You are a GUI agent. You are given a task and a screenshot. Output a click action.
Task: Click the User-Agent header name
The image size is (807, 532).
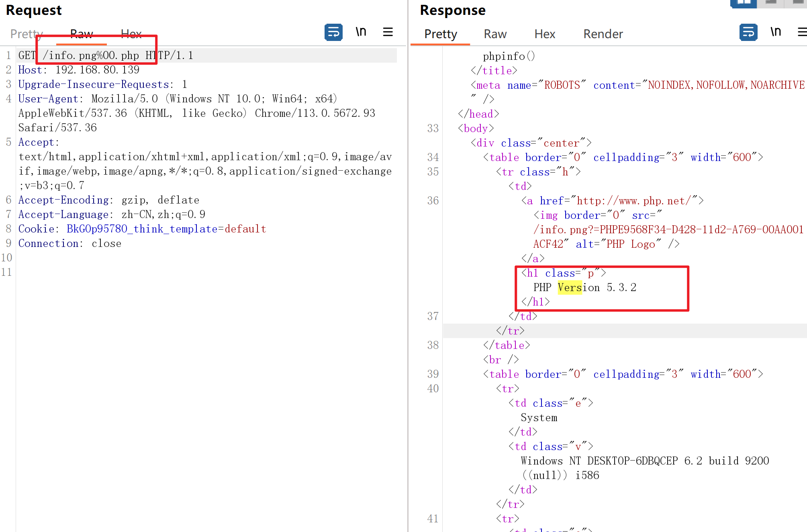(49, 99)
